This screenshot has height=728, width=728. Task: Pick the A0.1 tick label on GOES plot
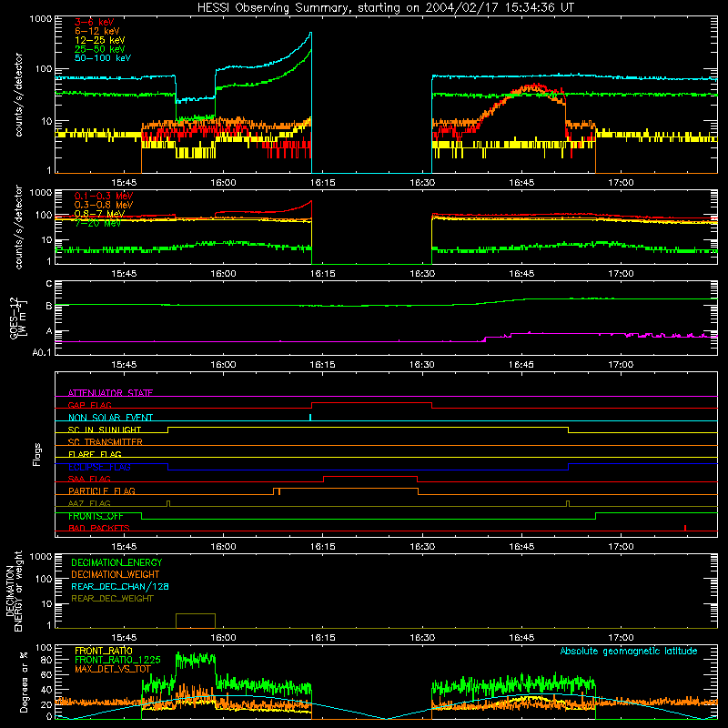point(42,353)
